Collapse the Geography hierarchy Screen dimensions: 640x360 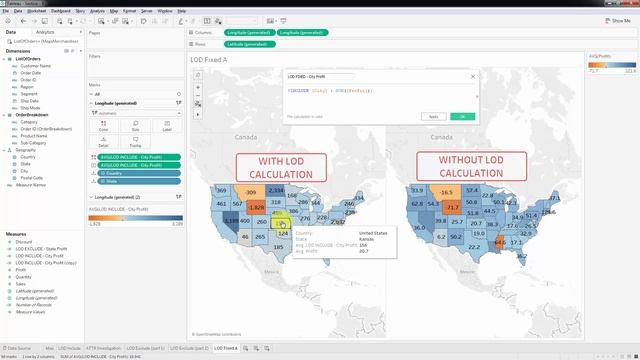(x=4, y=150)
